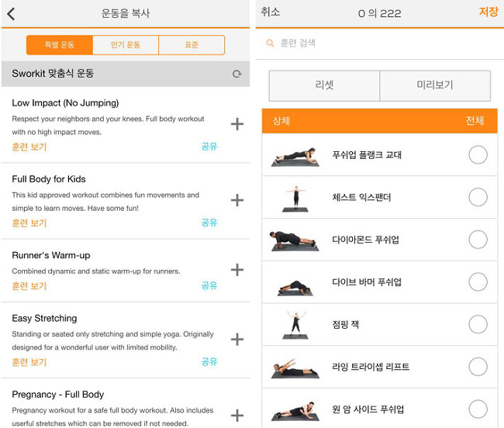
Task: Switch to the 인기 운동 tab
Action: tap(125, 45)
